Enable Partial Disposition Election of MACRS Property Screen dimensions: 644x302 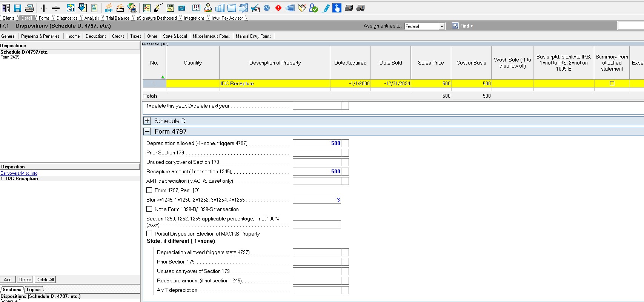coord(149,234)
